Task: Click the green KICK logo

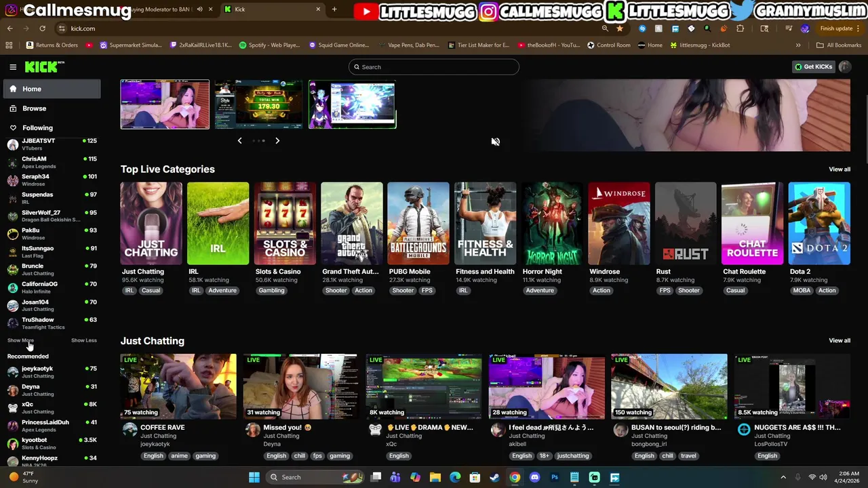Action: (x=42, y=66)
